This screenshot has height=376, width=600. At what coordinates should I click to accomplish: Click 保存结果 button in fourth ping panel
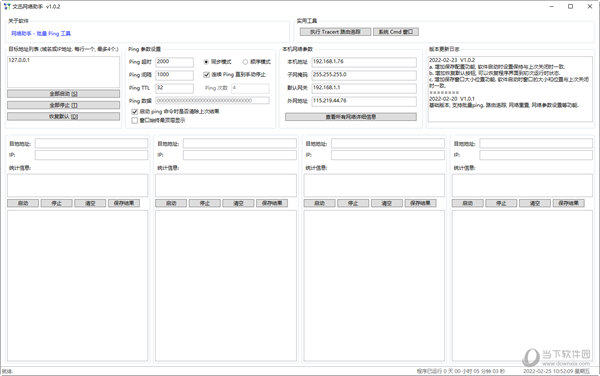[569, 203]
